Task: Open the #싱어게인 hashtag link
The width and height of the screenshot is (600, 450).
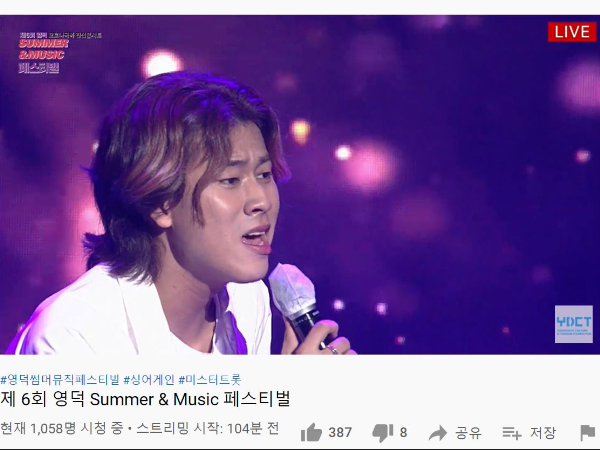Action: [x=149, y=380]
